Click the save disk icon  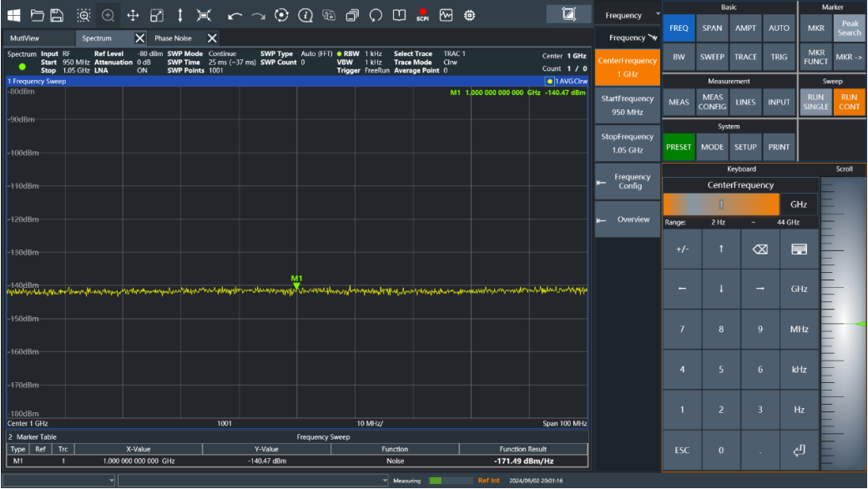tap(57, 16)
